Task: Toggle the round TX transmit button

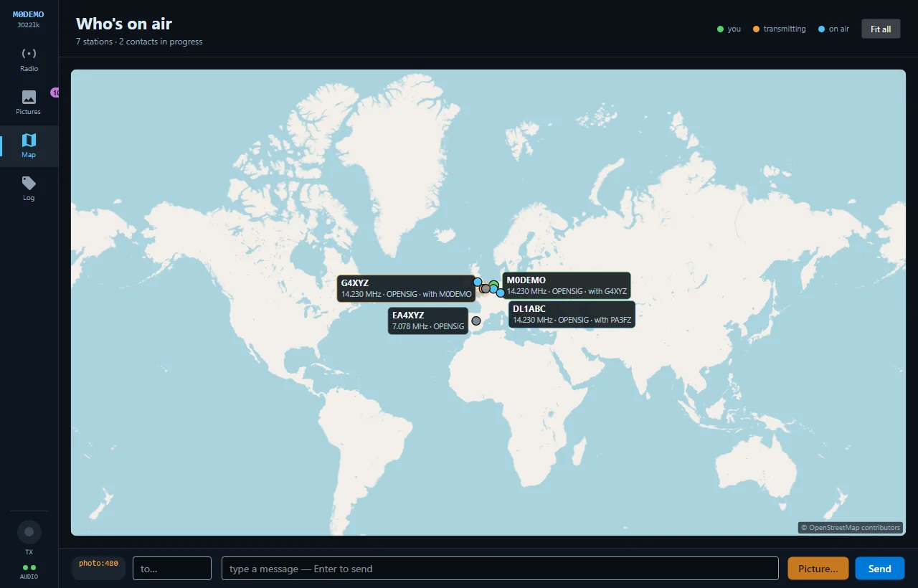Action: click(29, 532)
